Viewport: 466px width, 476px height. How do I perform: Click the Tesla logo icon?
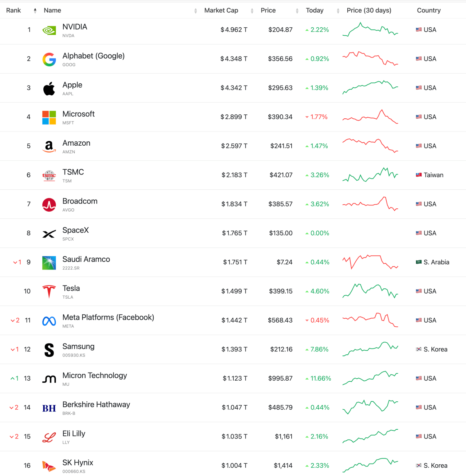(x=49, y=292)
